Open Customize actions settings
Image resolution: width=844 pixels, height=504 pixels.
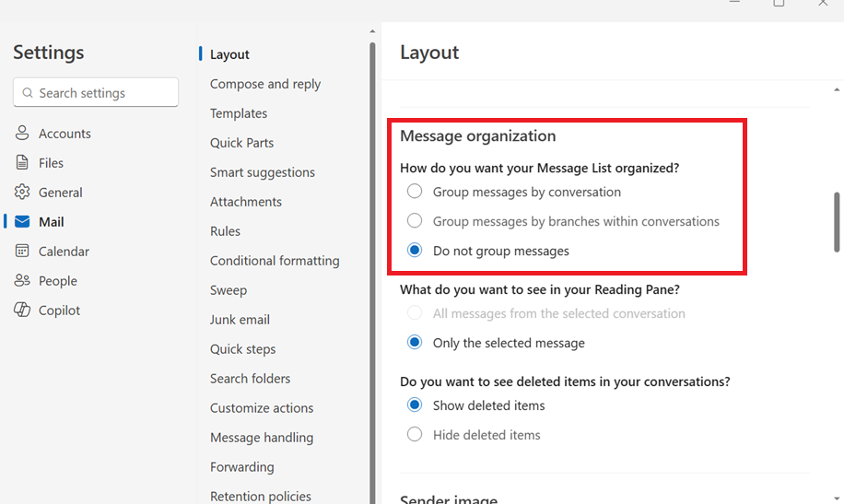[x=262, y=408]
